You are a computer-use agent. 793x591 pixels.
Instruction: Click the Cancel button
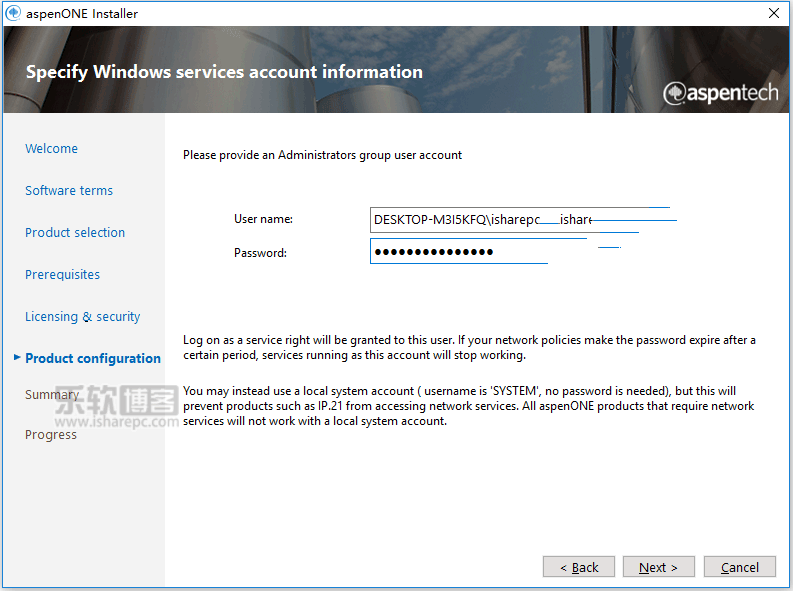tap(739, 567)
